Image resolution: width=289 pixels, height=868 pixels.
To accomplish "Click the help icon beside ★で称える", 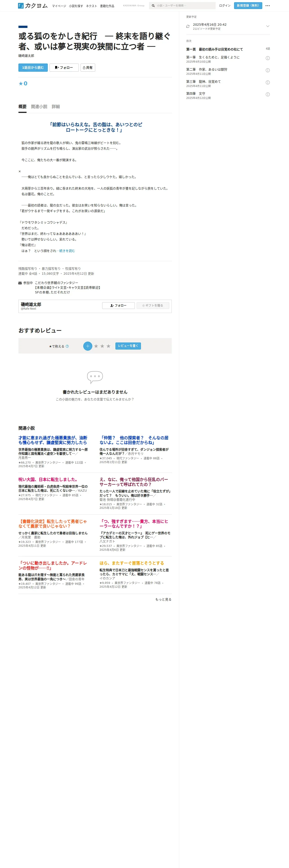I will click(67, 346).
